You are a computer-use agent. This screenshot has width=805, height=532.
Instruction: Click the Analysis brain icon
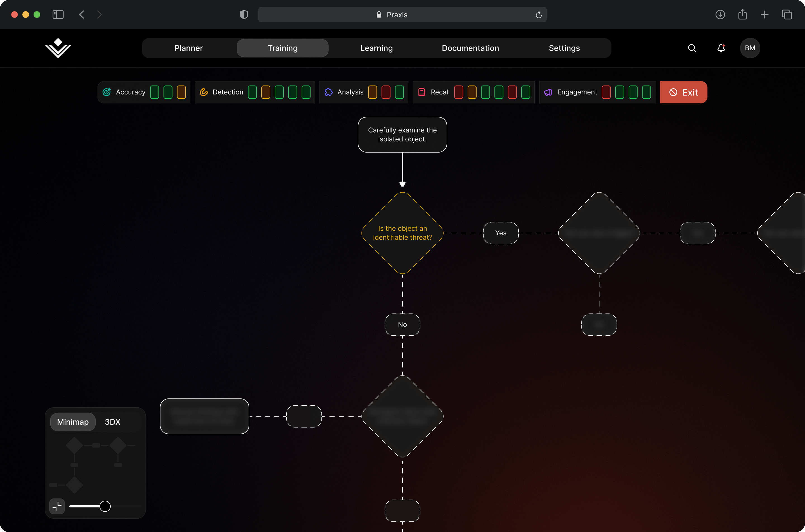click(x=328, y=92)
